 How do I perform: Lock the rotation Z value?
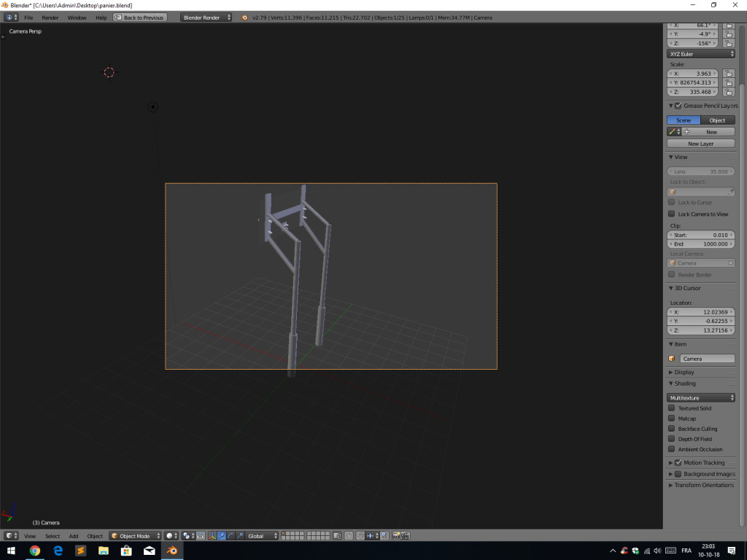pos(729,43)
